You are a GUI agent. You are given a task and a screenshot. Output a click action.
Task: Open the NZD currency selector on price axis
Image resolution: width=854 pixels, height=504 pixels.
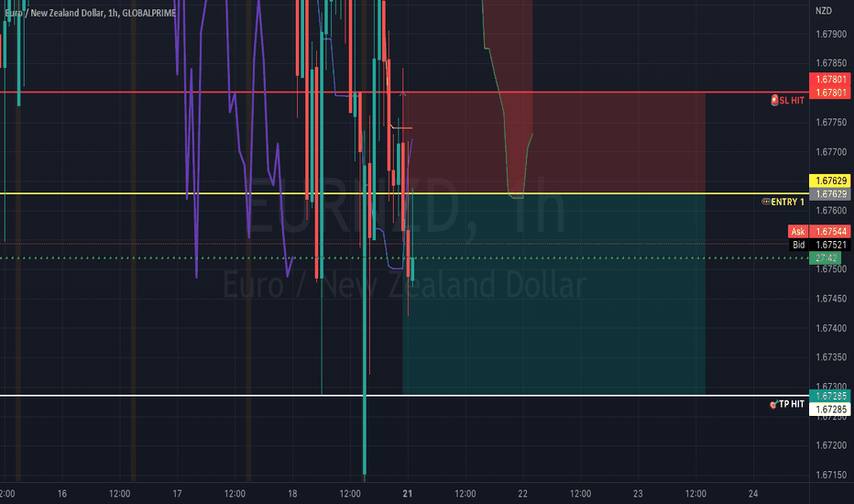coord(824,10)
